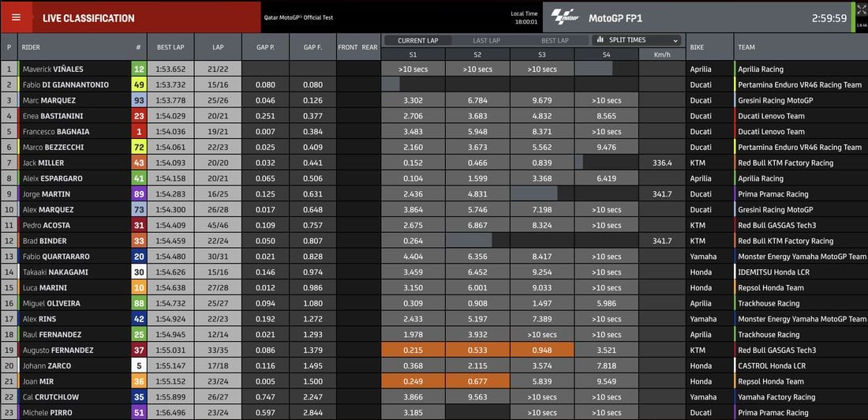Select rider Cal CRUTCHLOW
868x420 pixels.
51,397
